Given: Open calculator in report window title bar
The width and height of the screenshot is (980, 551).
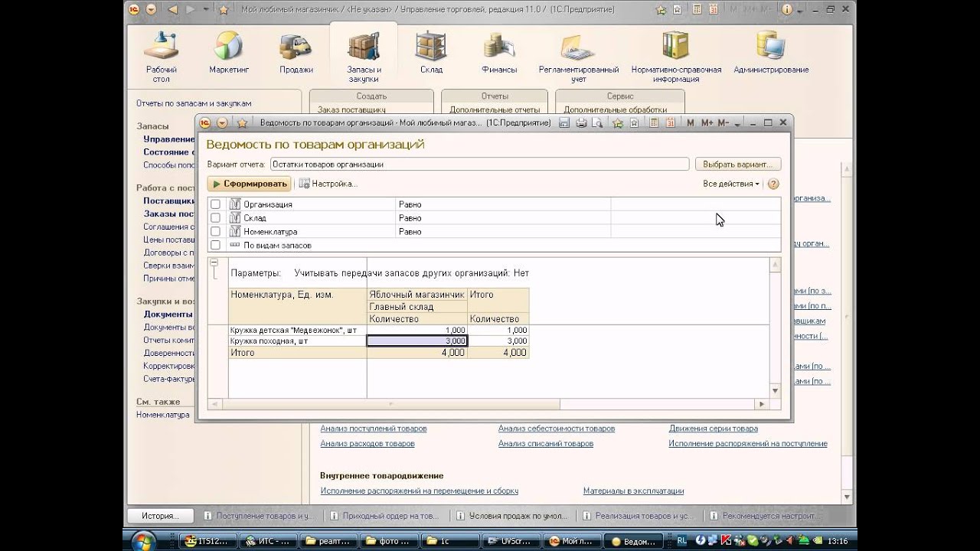Looking at the screenshot, I should click(654, 122).
